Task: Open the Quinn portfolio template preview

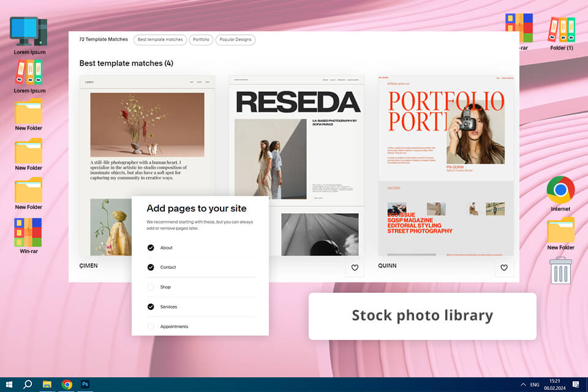Action: 446,165
